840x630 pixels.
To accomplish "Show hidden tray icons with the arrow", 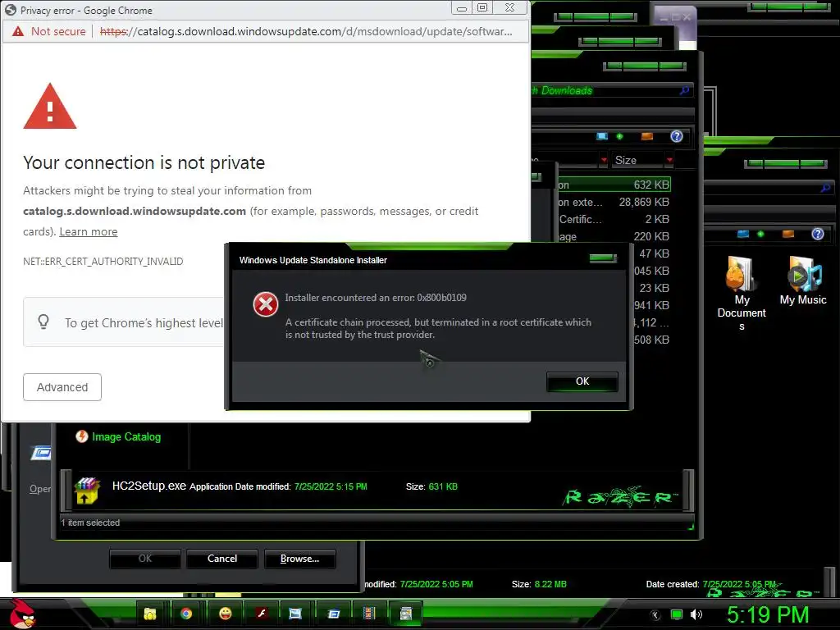I will tap(655, 614).
